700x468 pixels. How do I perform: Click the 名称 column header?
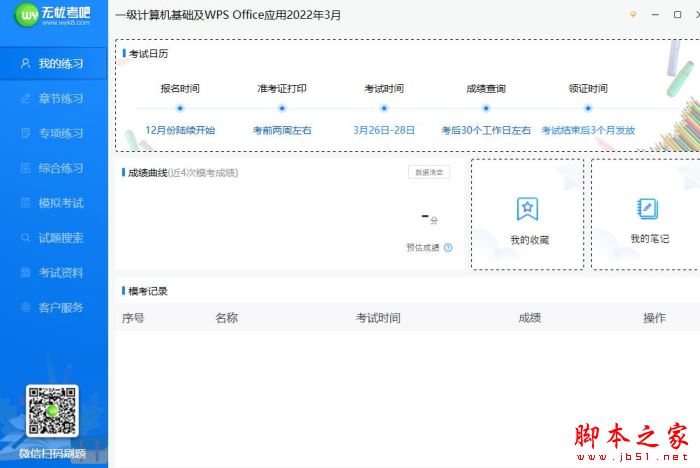pyautogui.click(x=226, y=318)
